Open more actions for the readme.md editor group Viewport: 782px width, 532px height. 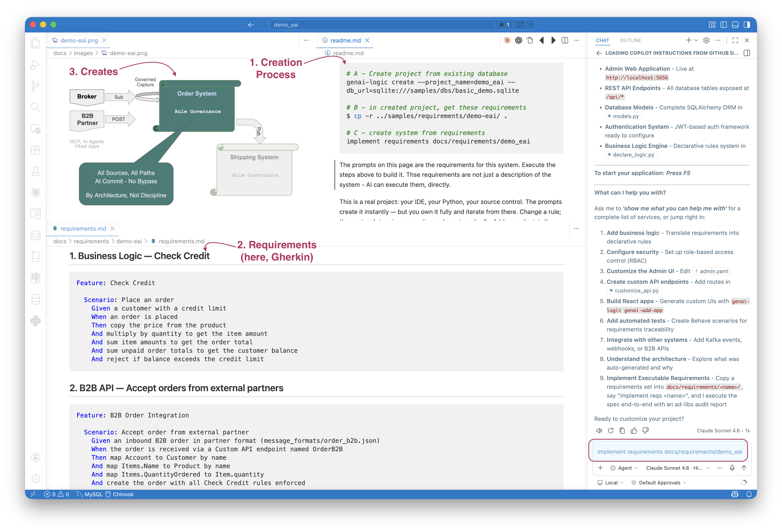pyautogui.click(x=577, y=40)
